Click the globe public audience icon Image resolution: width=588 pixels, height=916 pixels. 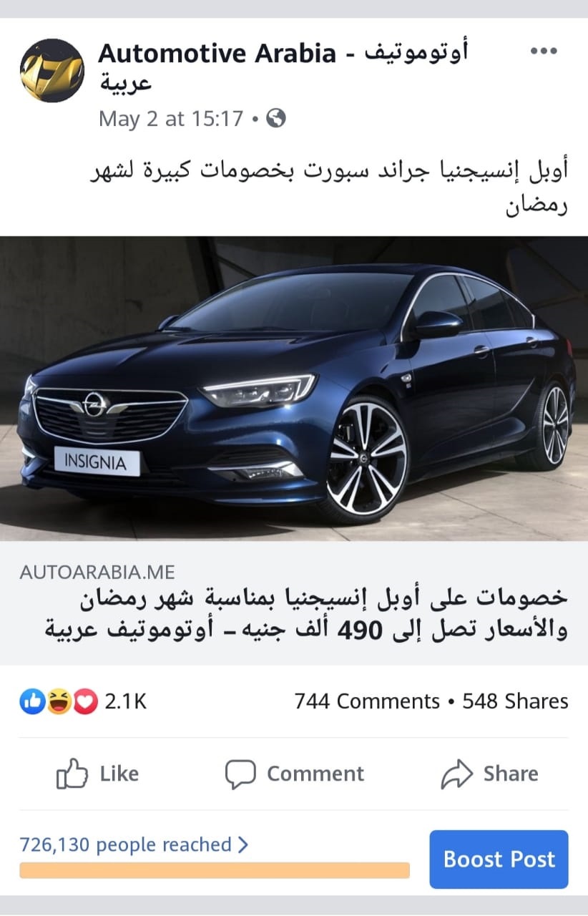coord(275,118)
